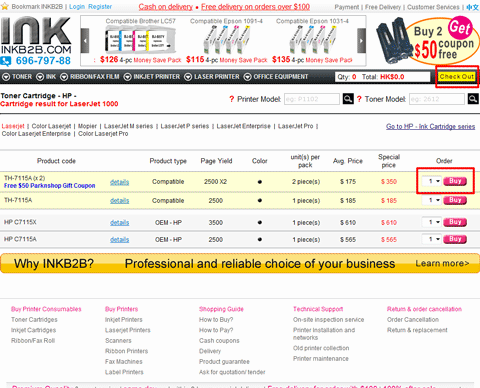Select Color Laserjet Pro series filter
The width and height of the screenshot is (480, 388).
tap(103, 134)
